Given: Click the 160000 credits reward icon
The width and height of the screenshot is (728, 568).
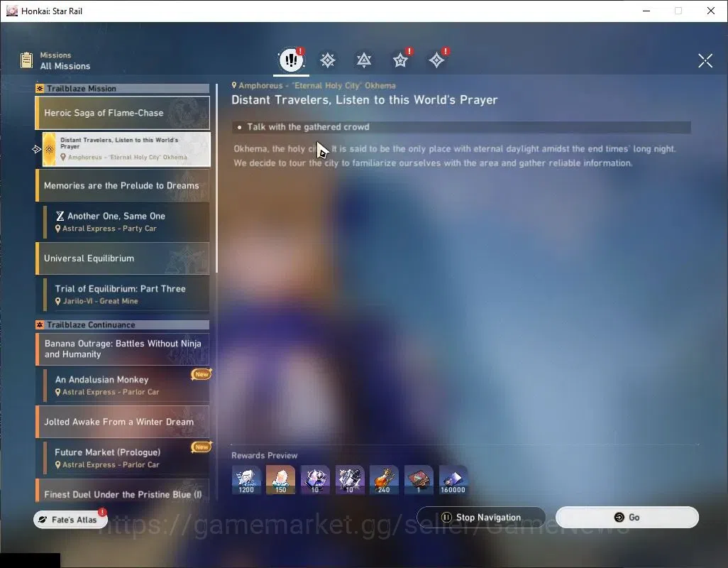Looking at the screenshot, I should click(x=453, y=479).
